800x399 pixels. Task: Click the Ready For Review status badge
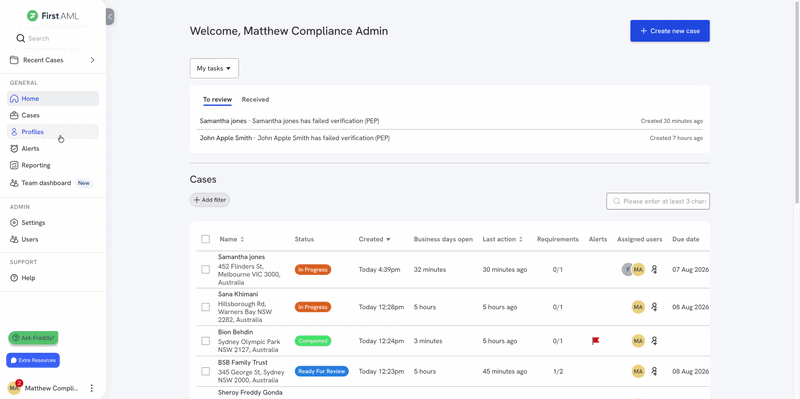(x=321, y=371)
